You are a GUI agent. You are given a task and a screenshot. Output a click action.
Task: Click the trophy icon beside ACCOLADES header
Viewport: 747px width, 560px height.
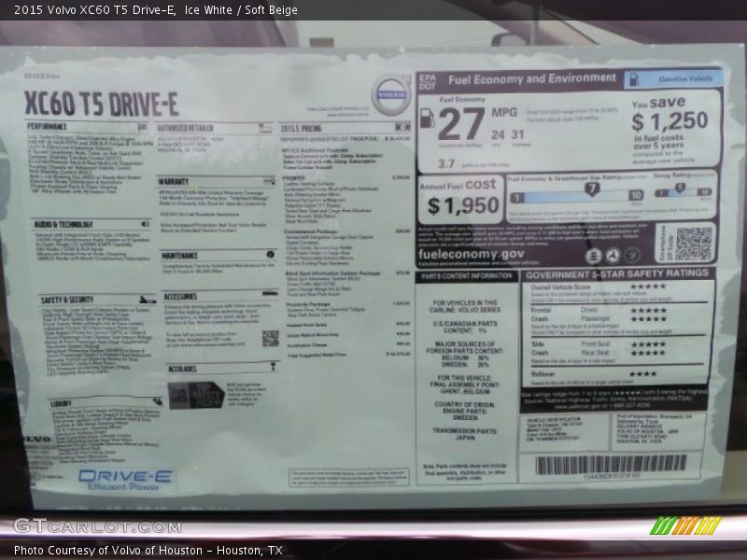click(x=273, y=366)
